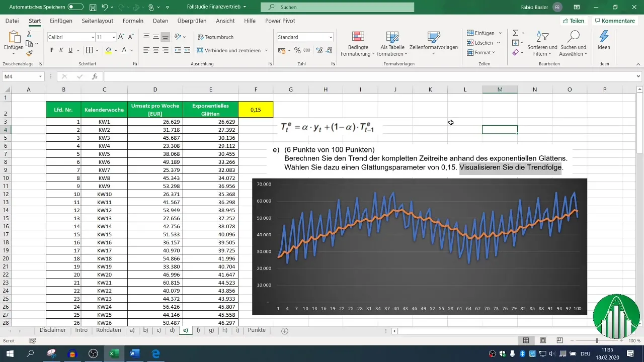644x362 pixels.
Task: Add a new sheet with plus icon
Action: [x=285, y=331]
